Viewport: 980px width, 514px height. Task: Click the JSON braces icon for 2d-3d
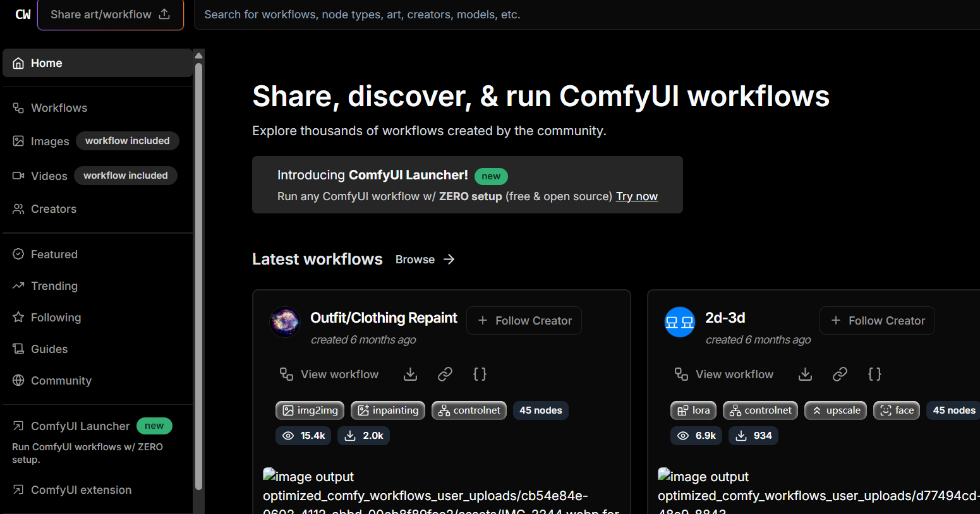click(875, 374)
